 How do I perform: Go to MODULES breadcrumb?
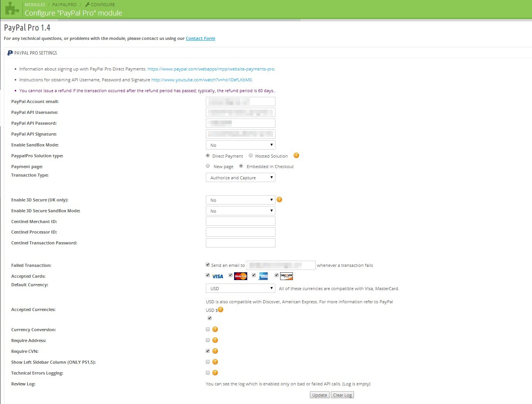pos(35,5)
